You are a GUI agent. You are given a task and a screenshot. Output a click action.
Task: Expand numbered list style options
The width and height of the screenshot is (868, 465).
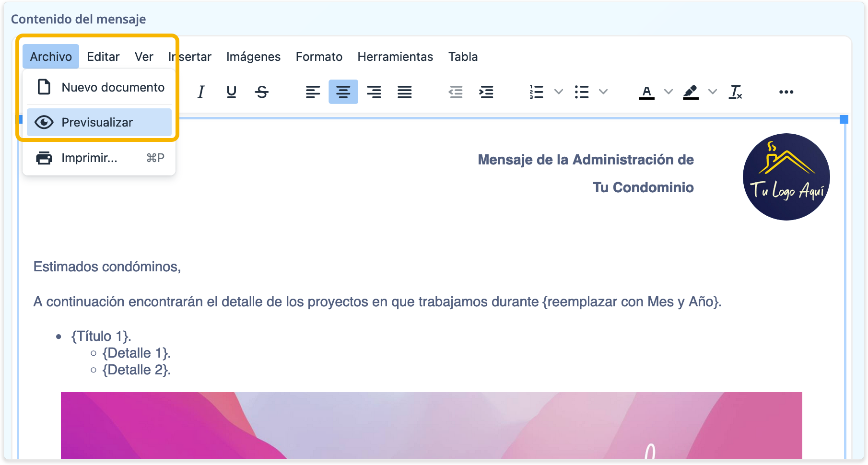point(559,92)
